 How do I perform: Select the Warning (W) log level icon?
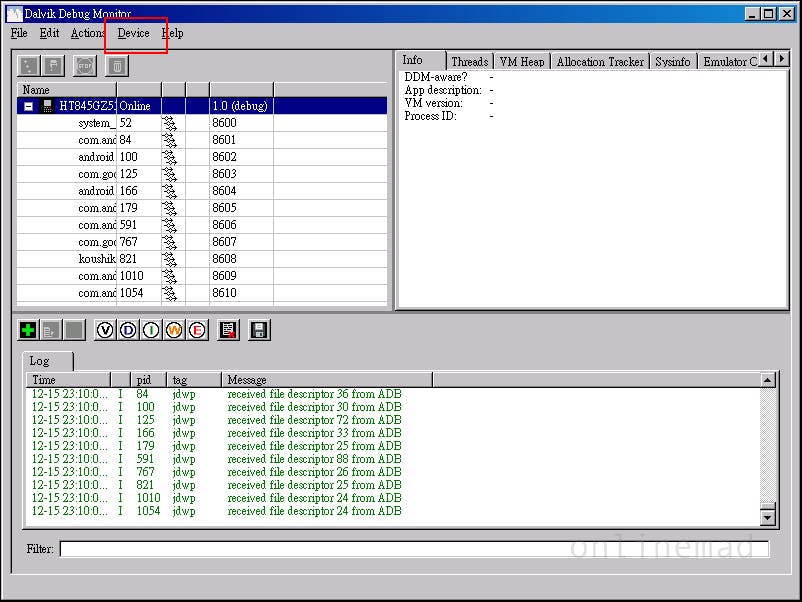pyautogui.click(x=174, y=330)
